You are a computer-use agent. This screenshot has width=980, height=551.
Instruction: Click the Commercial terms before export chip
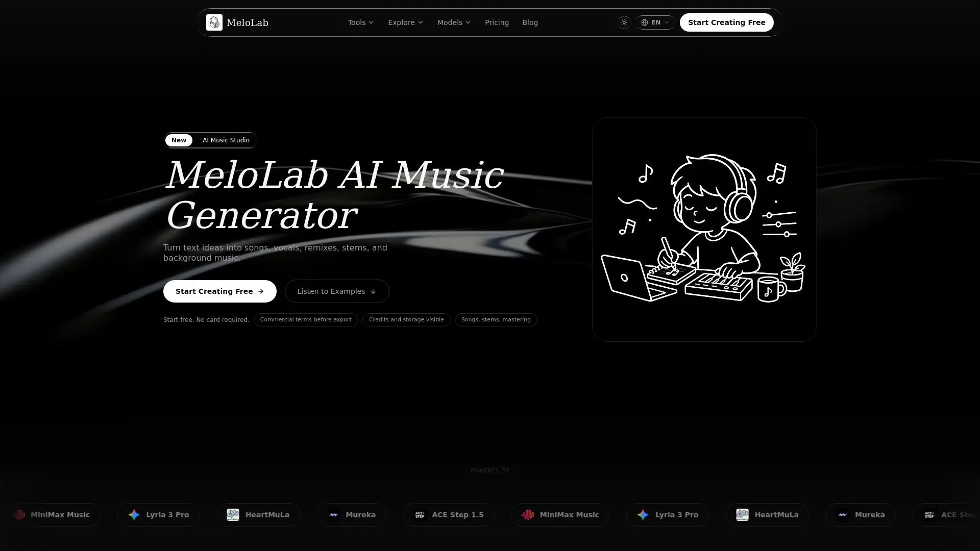[306, 320]
